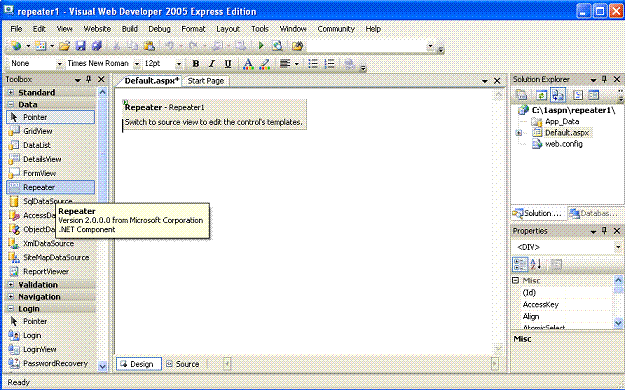
Task: Switch to the Database Explorer tab
Action: click(x=593, y=213)
